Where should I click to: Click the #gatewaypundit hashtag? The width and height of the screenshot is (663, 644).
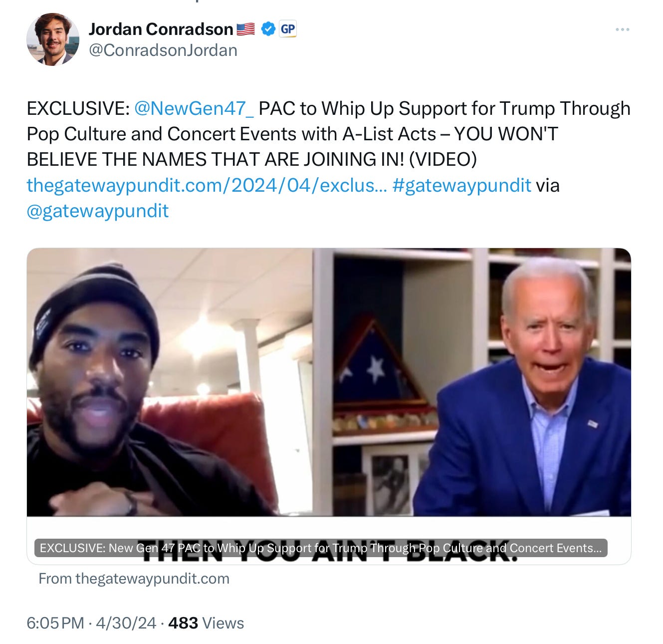click(461, 185)
